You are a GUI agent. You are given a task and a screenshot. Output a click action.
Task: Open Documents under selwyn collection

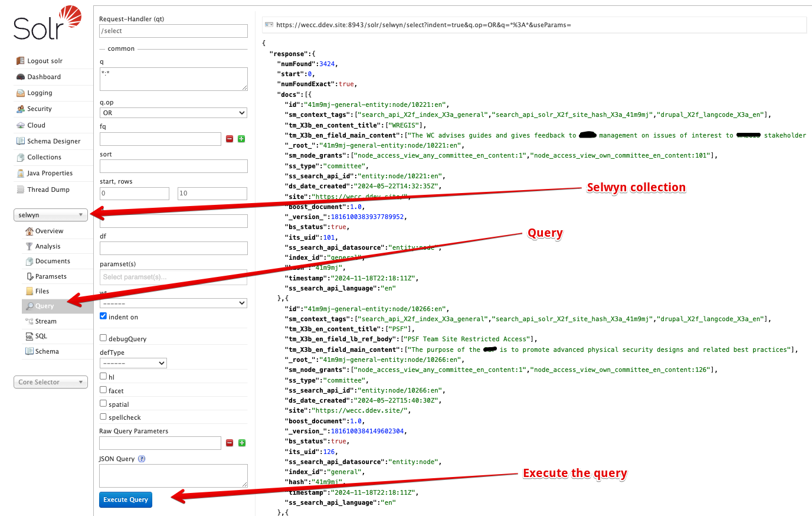(x=53, y=261)
